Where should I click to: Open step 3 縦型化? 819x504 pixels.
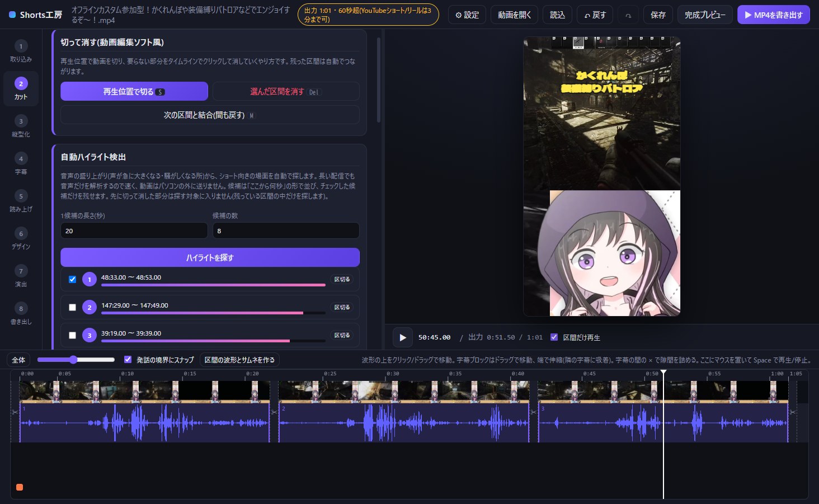coord(21,126)
